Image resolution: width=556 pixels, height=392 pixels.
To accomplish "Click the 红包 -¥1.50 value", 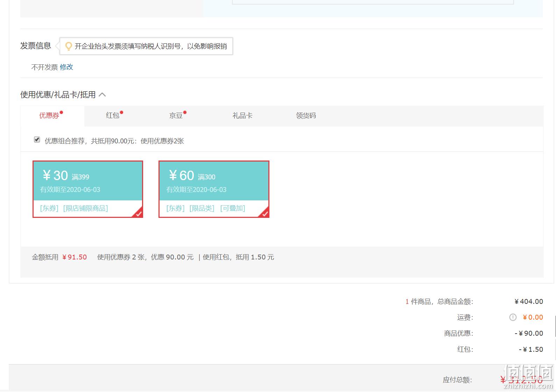I will point(531,349).
